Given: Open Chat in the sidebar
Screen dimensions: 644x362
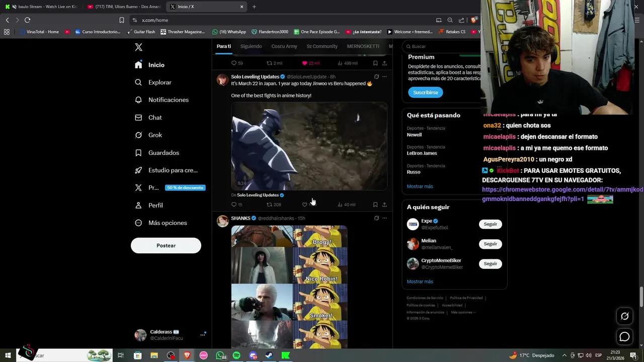Looking at the screenshot, I should 148,118.
